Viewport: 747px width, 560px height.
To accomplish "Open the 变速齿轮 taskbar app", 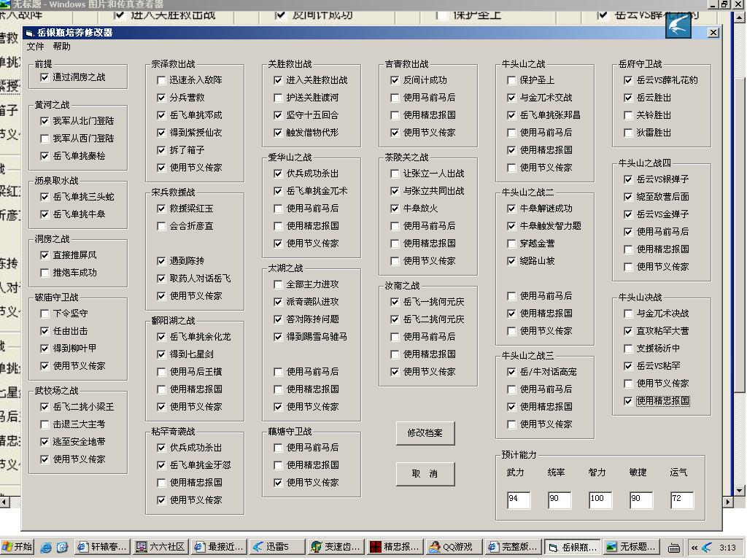I will (335, 547).
